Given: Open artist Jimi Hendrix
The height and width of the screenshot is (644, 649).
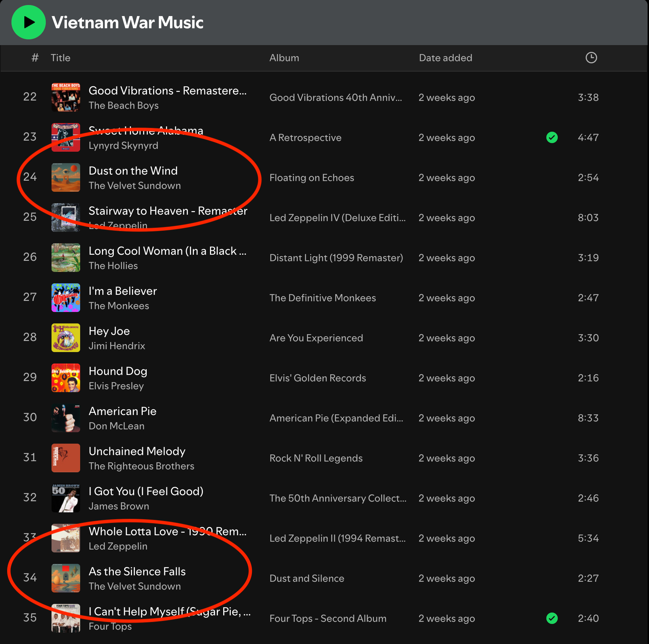Looking at the screenshot, I should point(117,346).
